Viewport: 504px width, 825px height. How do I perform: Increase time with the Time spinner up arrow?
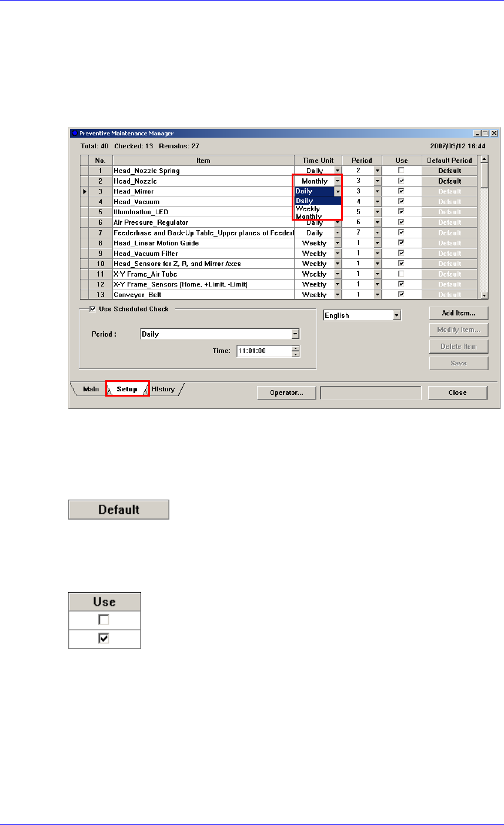[296, 348]
